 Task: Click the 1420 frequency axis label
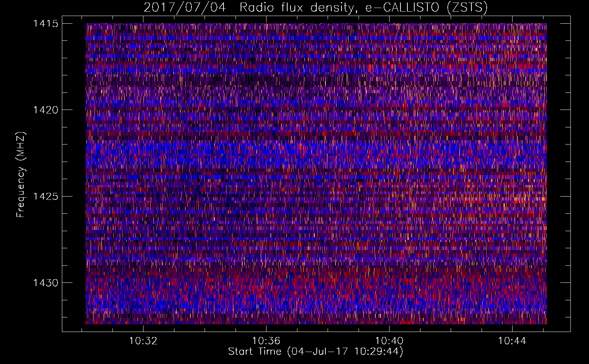coord(46,110)
